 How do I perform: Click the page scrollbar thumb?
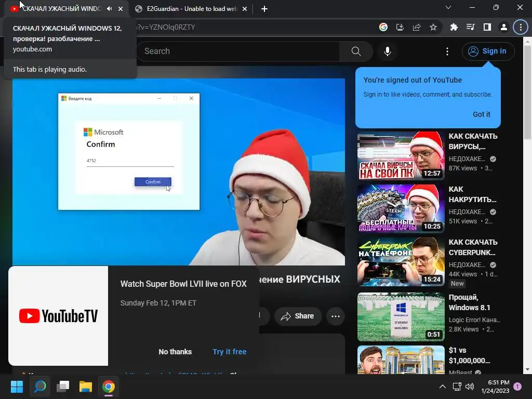(527, 93)
